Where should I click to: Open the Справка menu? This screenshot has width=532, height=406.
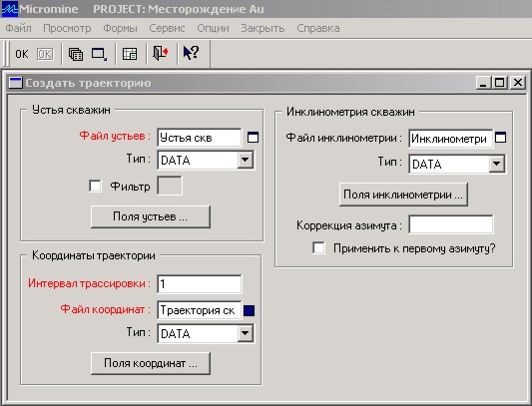pos(318,28)
